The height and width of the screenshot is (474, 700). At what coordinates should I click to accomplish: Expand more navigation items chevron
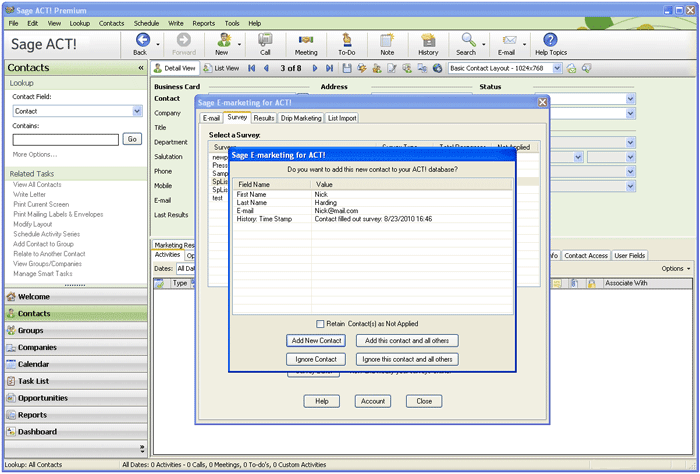(x=142, y=449)
